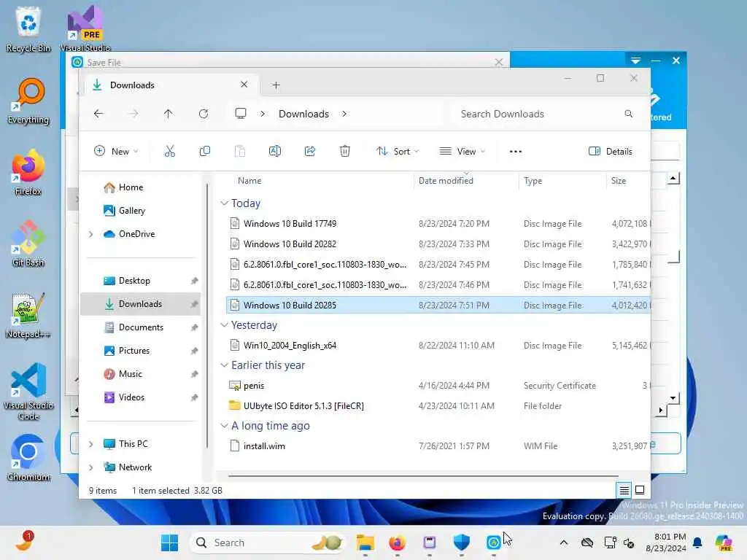Collapse Earlier this year group
Viewport: 747px width, 560px height.
pos(224,365)
